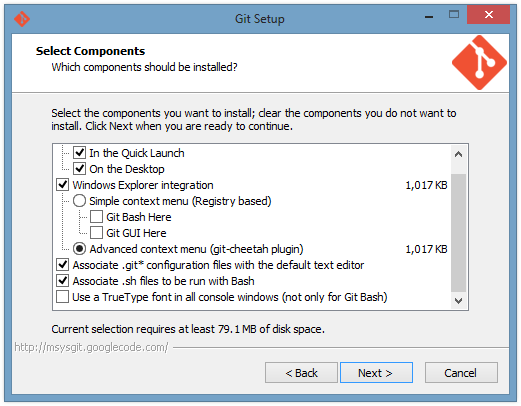The image size is (521, 406).
Task: Click the scroll up arrow in components list
Action: 458,154
